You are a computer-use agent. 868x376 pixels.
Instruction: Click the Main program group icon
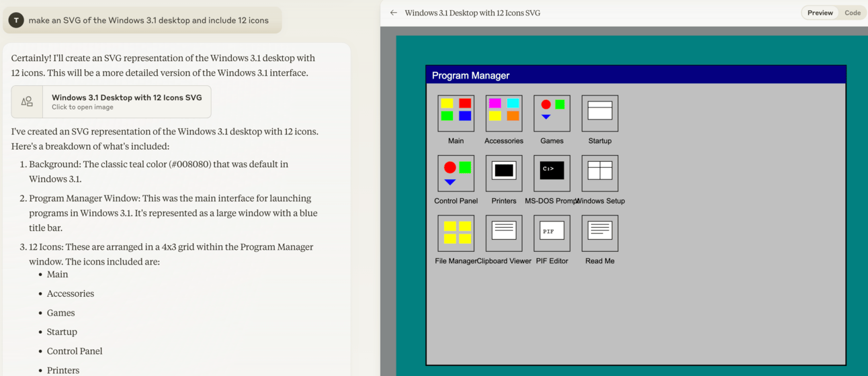455,113
